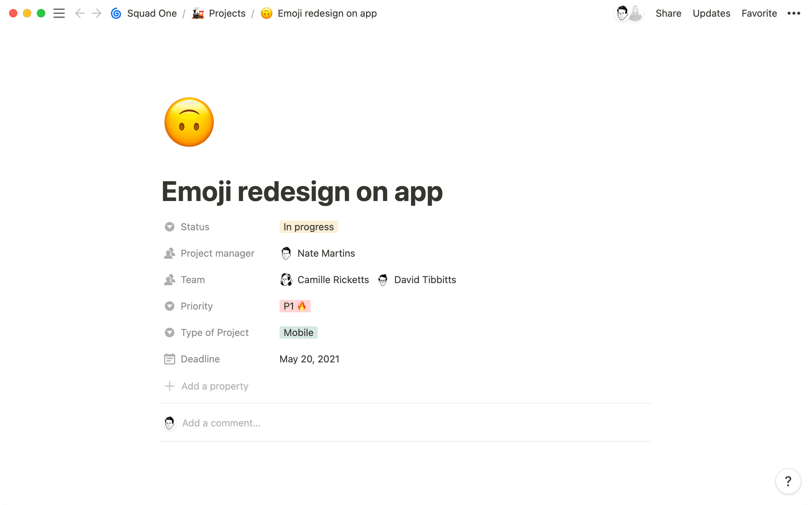The height and width of the screenshot is (505, 812).
Task: Click the large upside-down face page icon
Action: tap(189, 122)
